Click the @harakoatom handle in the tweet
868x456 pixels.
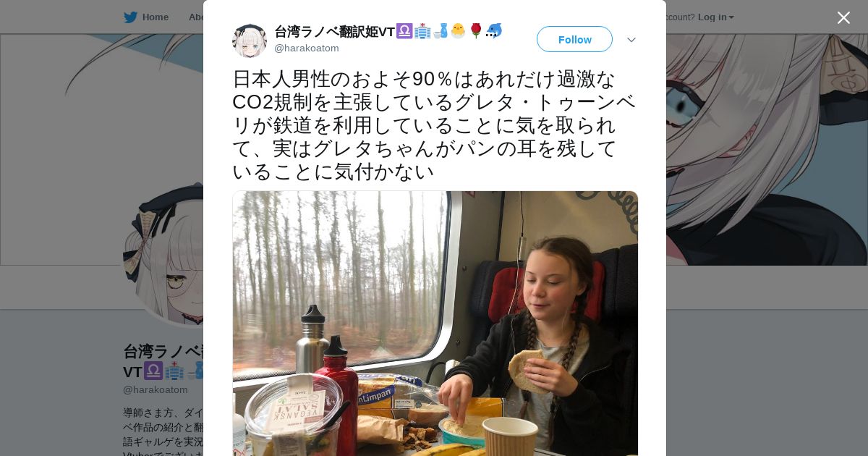tap(307, 48)
